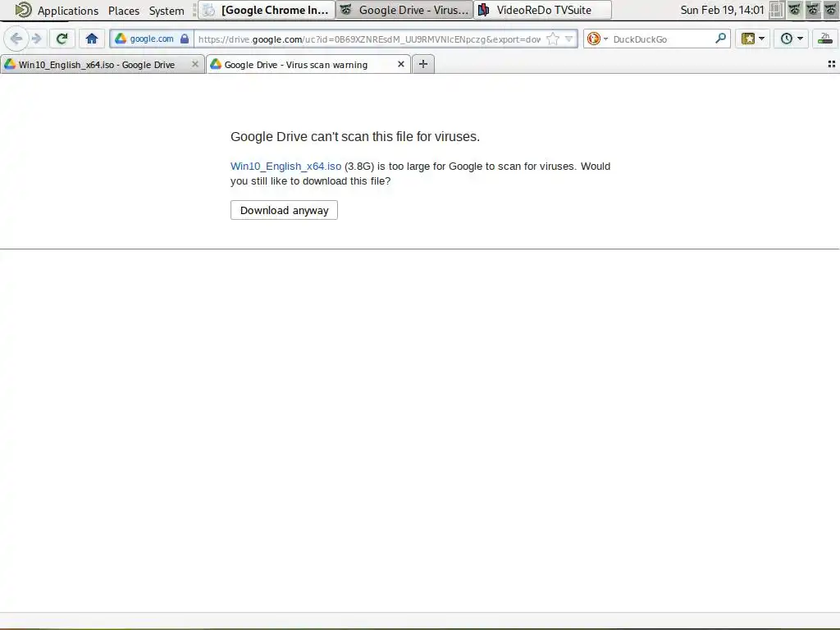
Task: Close the Win10_English_x64.iso tab
Action: pos(195,64)
